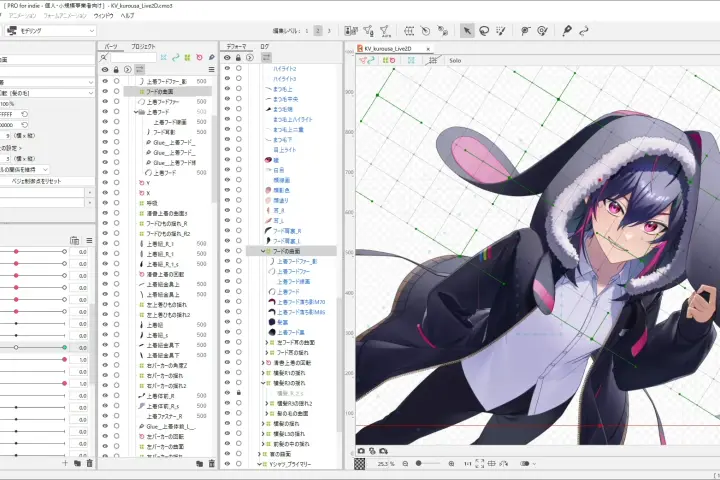This screenshot has height=480, width=720.
Task: Open the ウィンドウ menu
Action: click(x=103, y=16)
